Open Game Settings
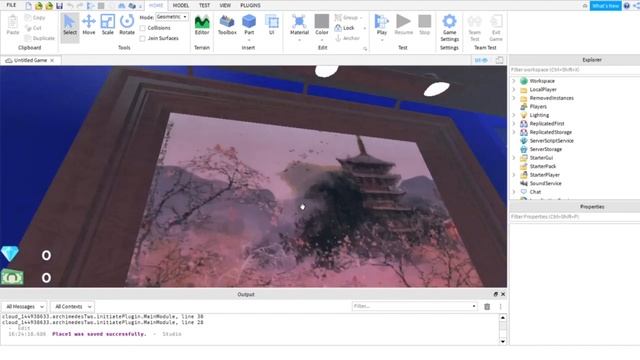This screenshot has width=640, height=360. (x=449, y=28)
